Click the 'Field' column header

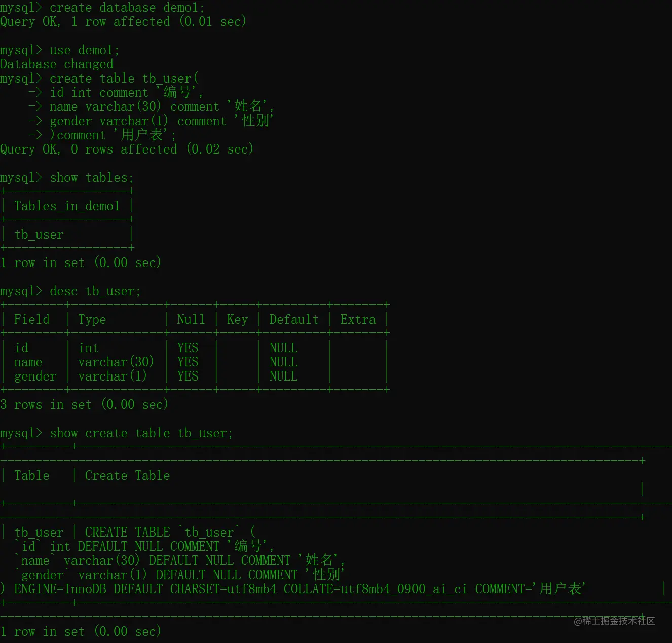point(32,320)
